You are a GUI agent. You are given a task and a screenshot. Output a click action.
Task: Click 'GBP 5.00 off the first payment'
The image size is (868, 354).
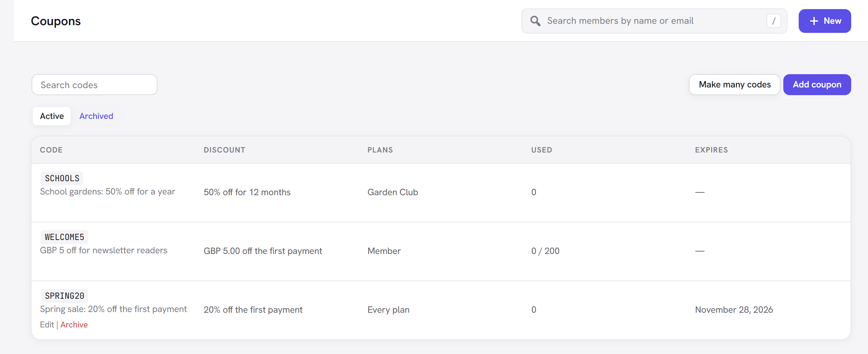263,251
